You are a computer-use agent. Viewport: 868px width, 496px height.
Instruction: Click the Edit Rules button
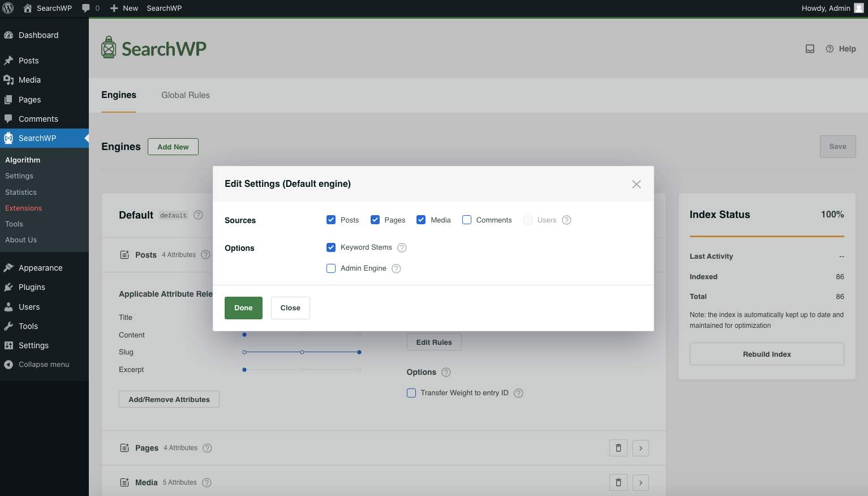(434, 342)
